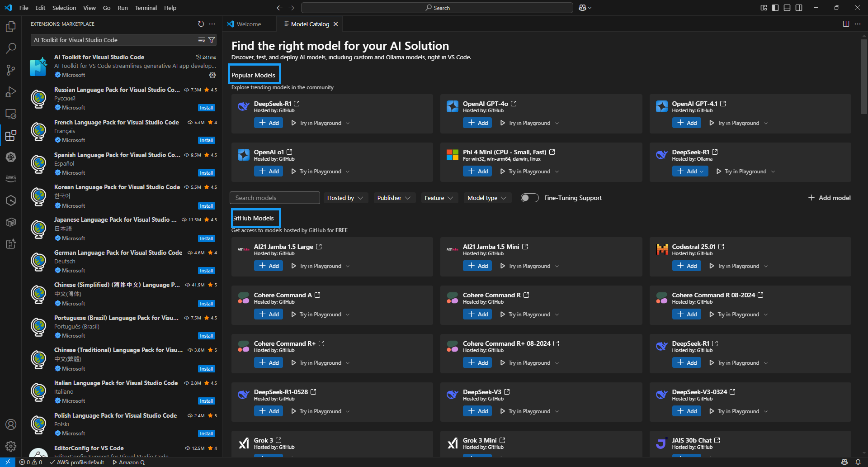Open the Explorer view in activity bar
This screenshot has height=467, width=868.
pos(11,27)
